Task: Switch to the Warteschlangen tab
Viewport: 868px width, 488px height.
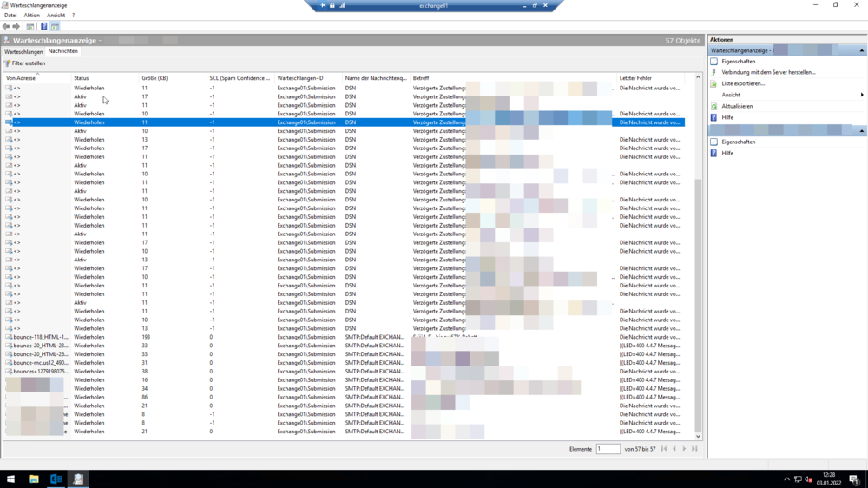Action: [23, 52]
